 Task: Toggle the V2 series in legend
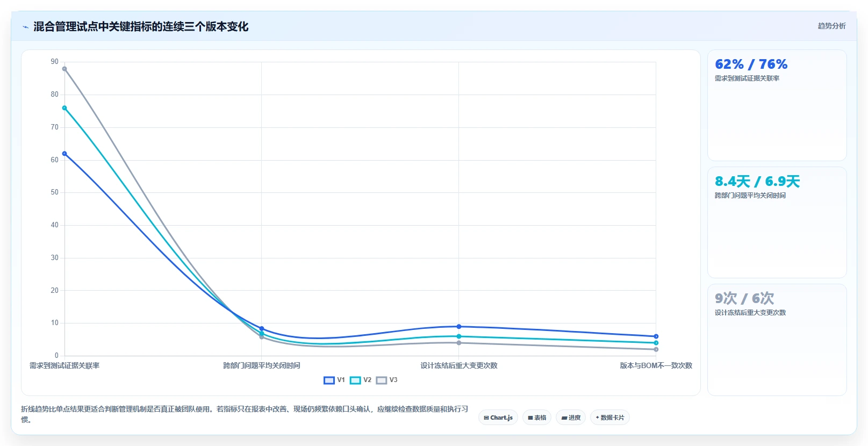pos(361,380)
